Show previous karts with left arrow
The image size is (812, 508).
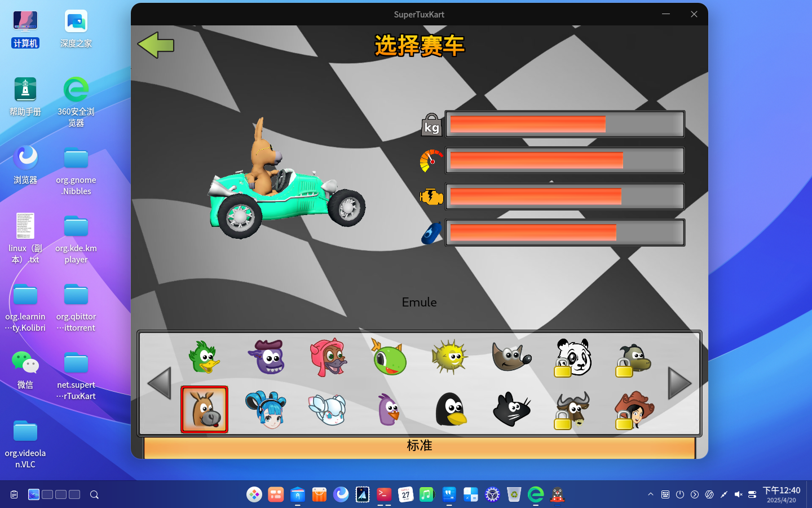click(159, 383)
